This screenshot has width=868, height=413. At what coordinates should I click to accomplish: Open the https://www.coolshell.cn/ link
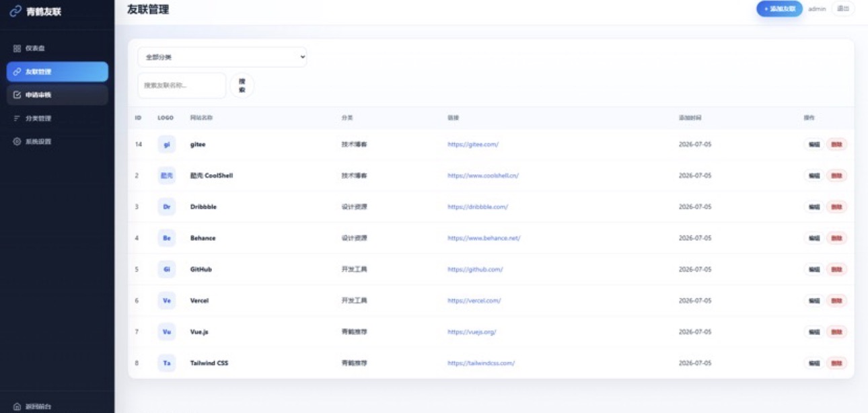[483, 176]
